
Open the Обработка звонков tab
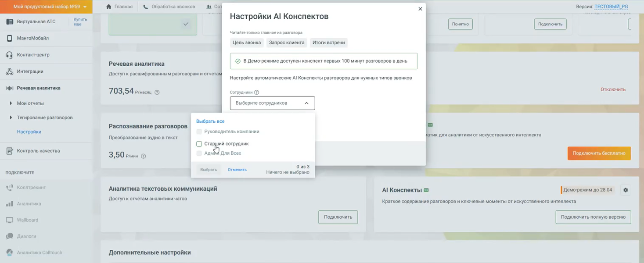(169, 7)
